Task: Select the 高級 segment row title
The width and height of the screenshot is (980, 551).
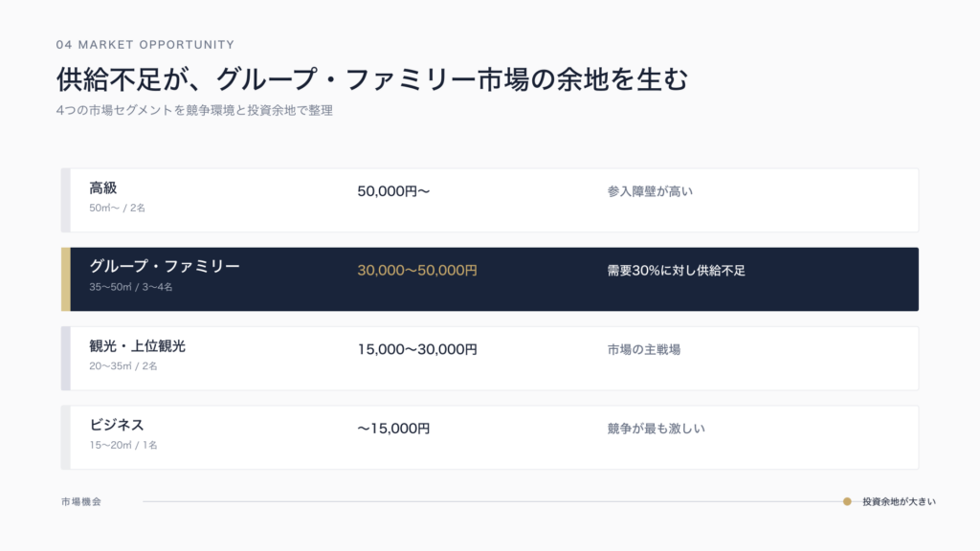Action: tap(103, 188)
